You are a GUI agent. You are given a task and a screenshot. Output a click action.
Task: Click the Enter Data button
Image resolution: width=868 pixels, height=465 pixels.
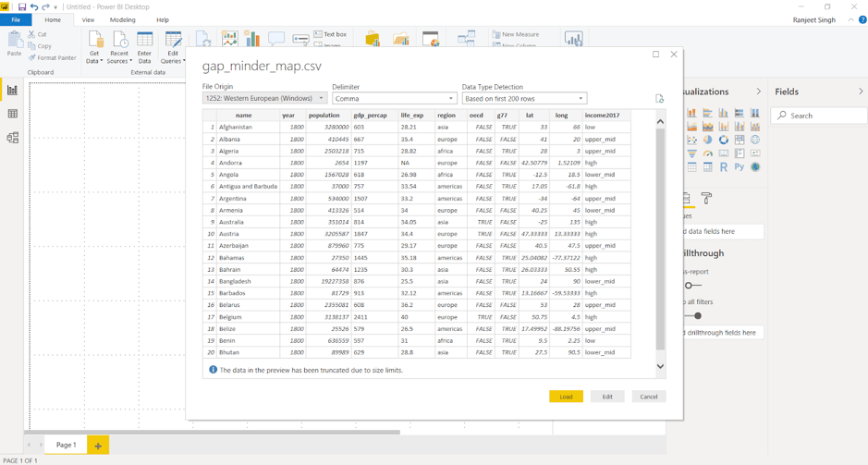(x=144, y=47)
